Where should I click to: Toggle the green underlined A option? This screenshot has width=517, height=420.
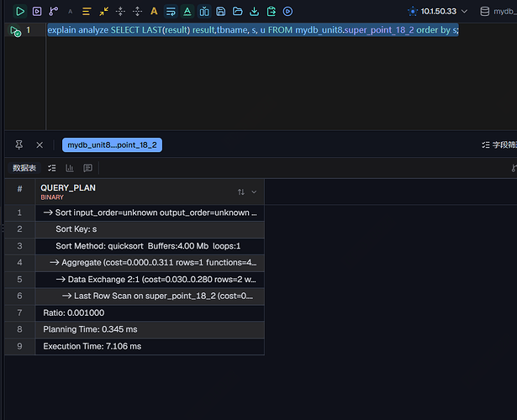[187, 12]
